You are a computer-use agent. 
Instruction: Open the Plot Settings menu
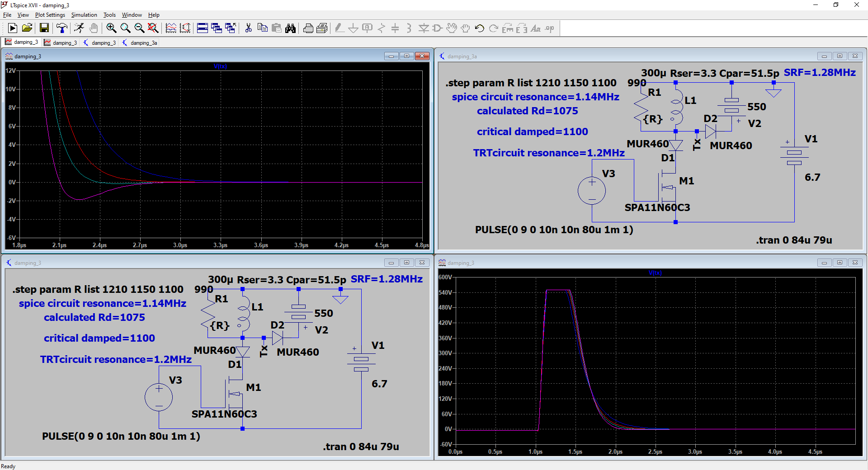[x=50, y=15]
